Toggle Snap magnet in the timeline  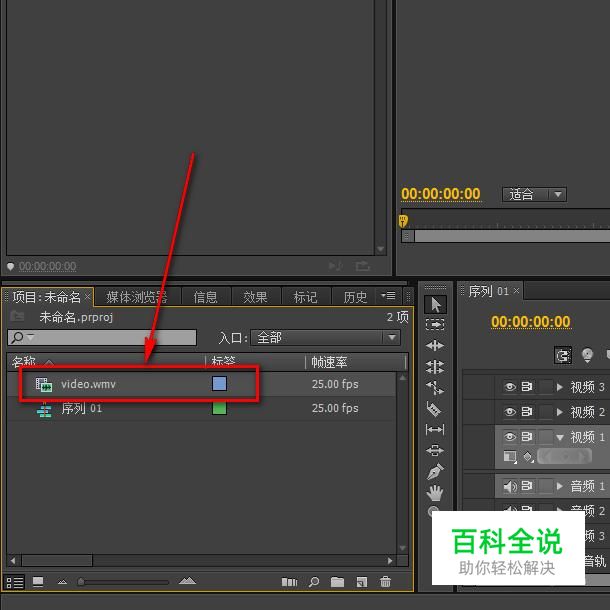click(x=563, y=355)
